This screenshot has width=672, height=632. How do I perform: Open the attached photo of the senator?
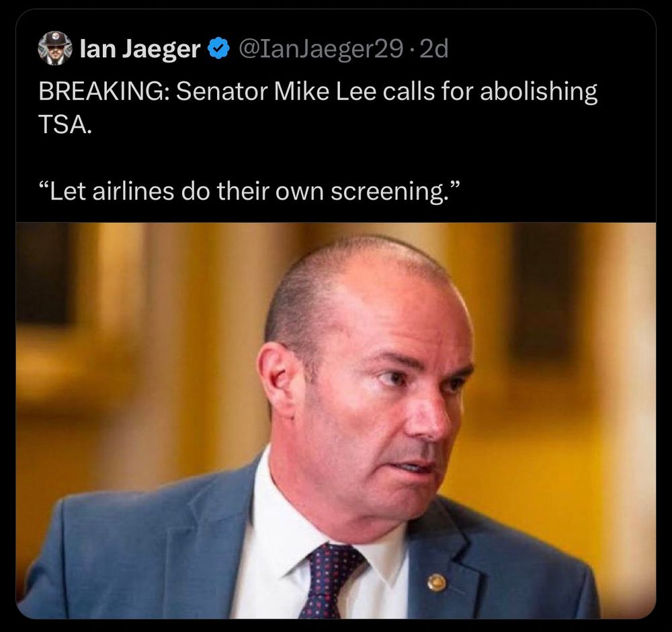336,420
